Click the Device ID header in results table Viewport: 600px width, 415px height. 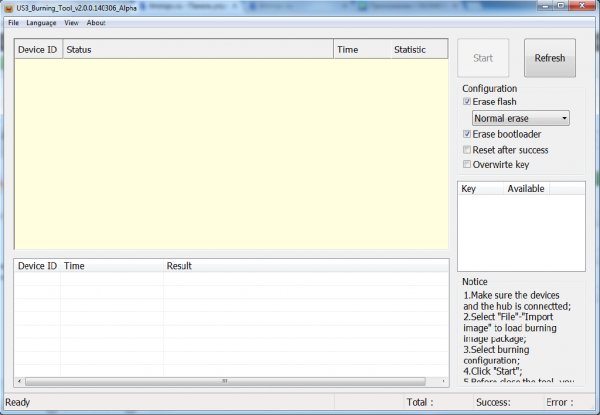click(x=38, y=266)
